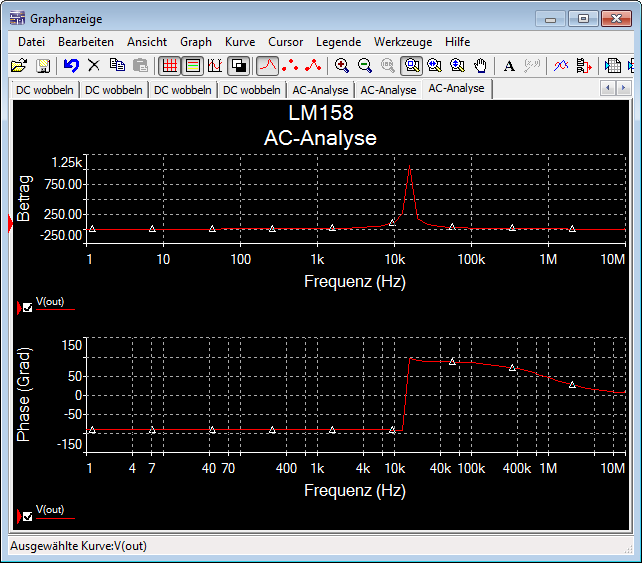
Task: Click the greyed-out zoom 100% icon
Action: 387,66
